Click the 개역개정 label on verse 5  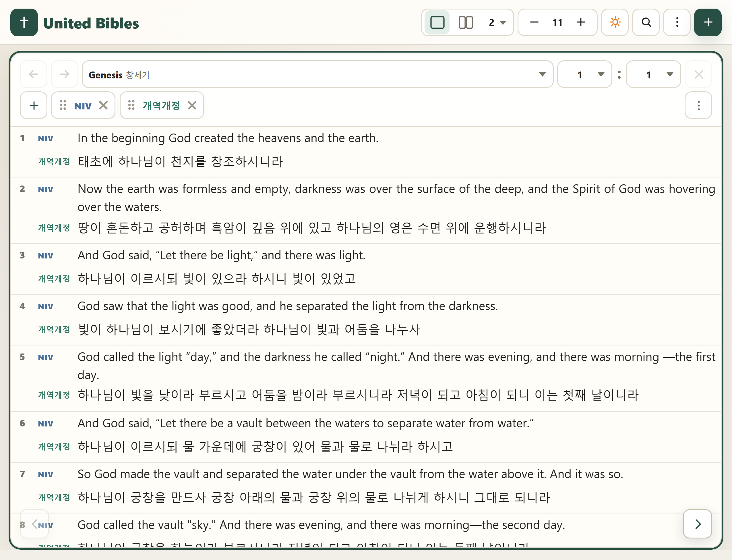click(x=54, y=395)
